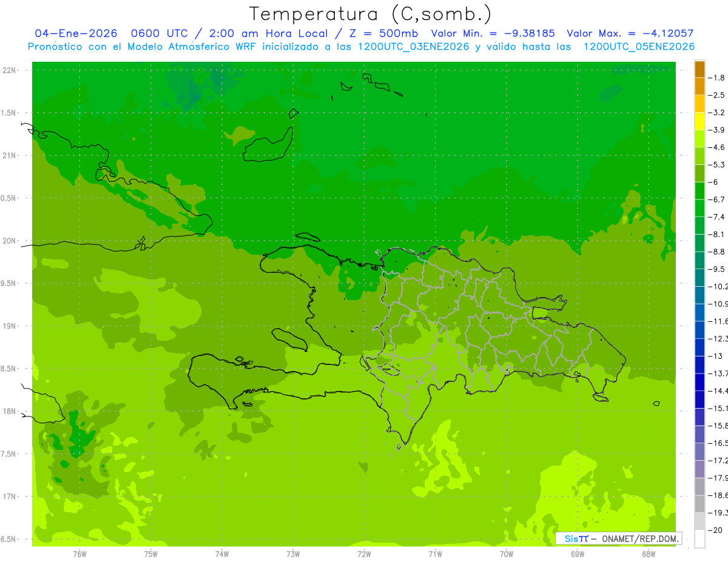
Task: Click the '74W' longitude label
Action: pos(221,554)
